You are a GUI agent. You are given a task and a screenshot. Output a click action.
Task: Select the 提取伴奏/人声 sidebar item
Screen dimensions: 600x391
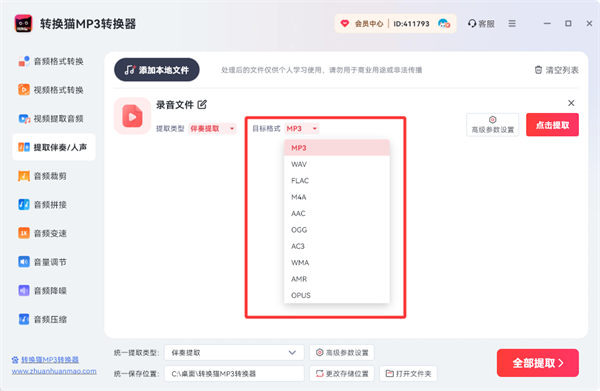tap(54, 147)
